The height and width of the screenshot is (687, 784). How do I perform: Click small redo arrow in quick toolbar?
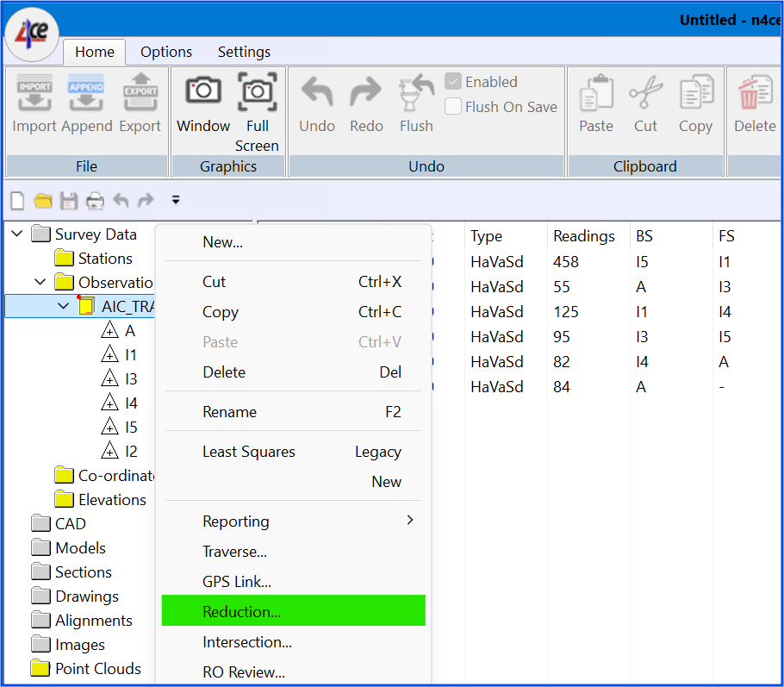click(146, 200)
